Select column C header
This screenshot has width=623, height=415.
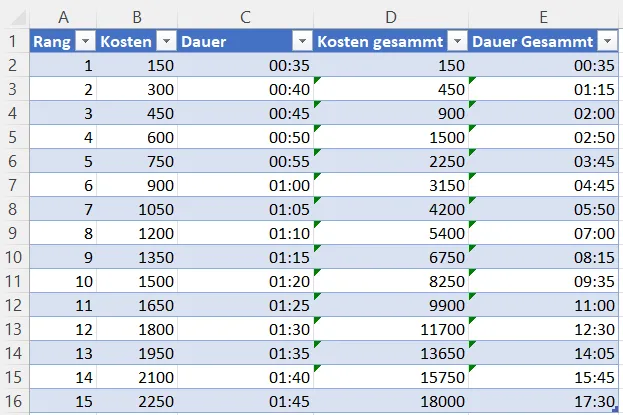click(245, 16)
